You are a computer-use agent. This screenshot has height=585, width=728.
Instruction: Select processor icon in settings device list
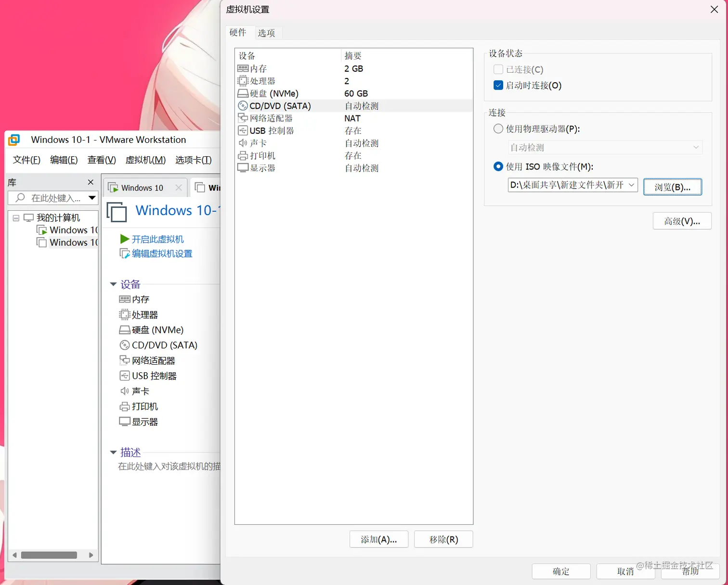243,81
